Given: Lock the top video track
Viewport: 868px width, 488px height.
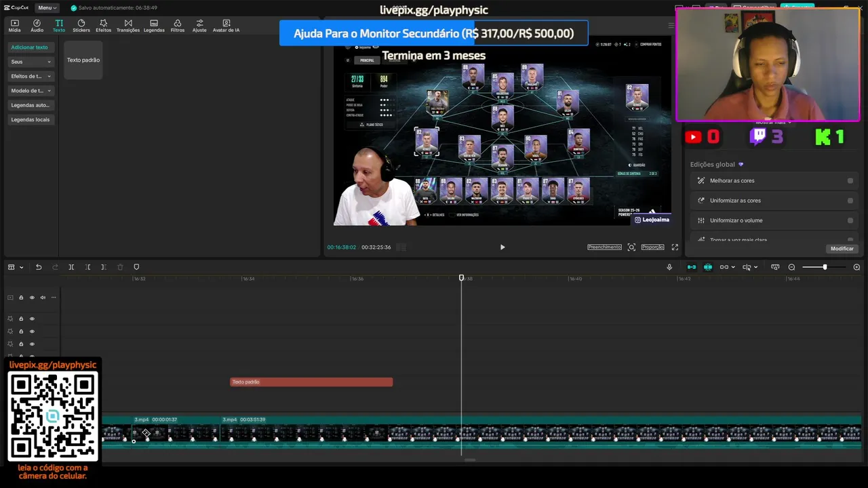Looking at the screenshot, I should click(21, 298).
